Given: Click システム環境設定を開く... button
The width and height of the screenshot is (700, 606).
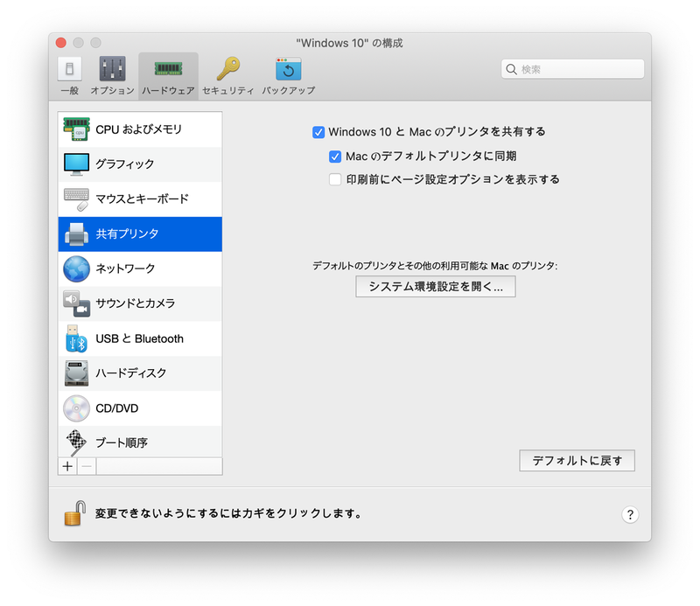Looking at the screenshot, I should click(x=435, y=287).
